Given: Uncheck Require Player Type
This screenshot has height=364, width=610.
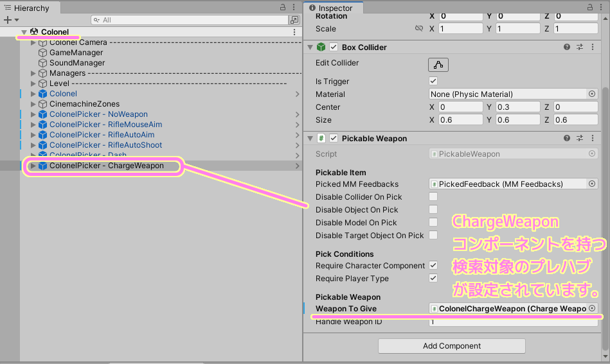Looking at the screenshot, I should [433, 278].
